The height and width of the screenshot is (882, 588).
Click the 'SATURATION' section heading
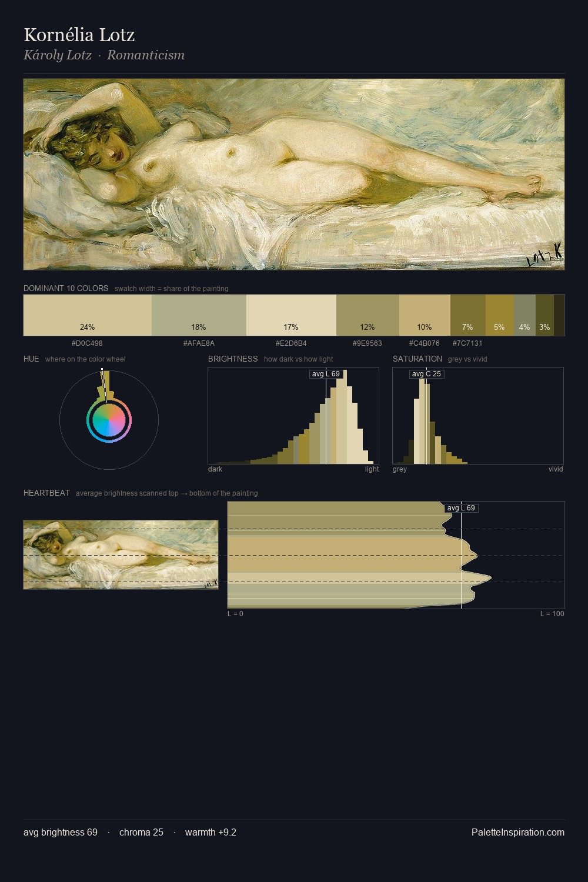(417, 359)
